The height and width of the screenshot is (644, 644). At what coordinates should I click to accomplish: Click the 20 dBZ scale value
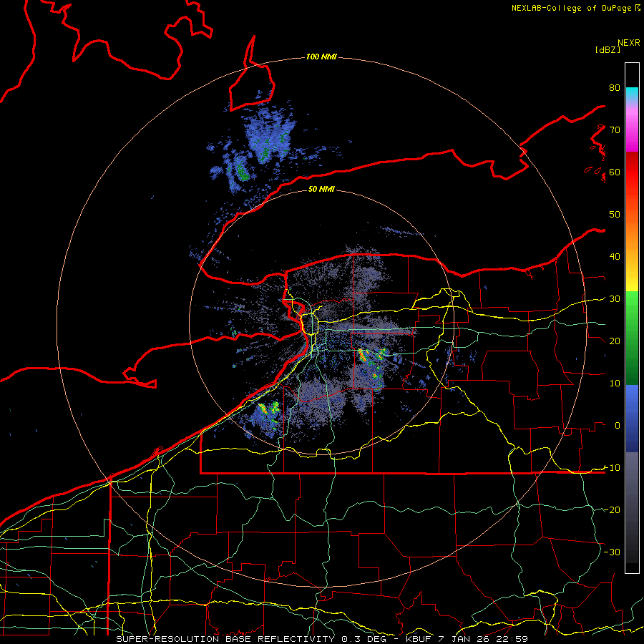coord(615,341)
